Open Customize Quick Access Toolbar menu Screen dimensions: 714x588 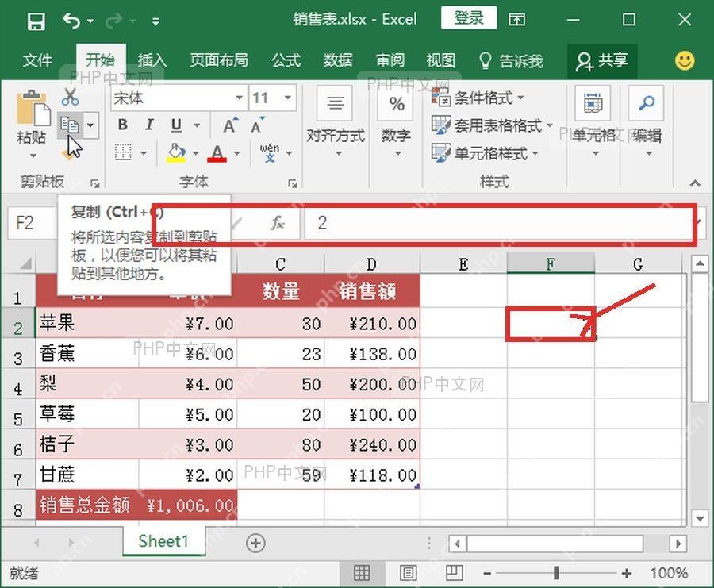pos(155,21)
